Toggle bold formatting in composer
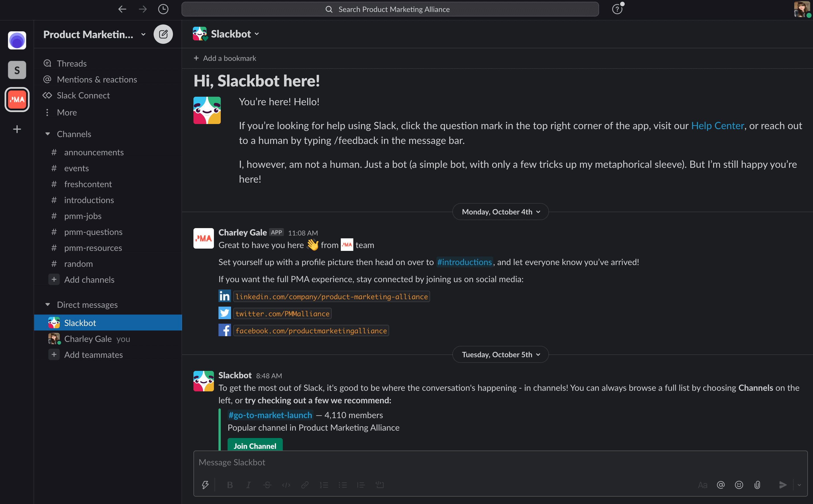The image size is (813, 504). pos(230,485)
